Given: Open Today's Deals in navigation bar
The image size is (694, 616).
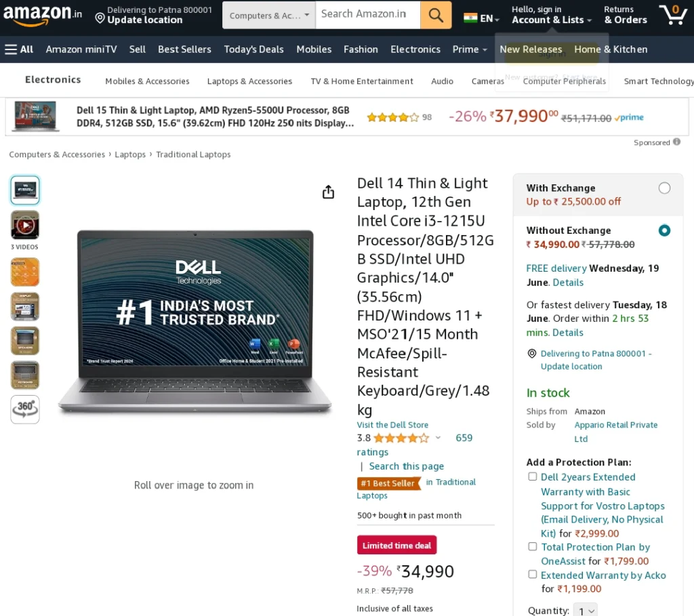Looking at the screenshot, I should click(x=253, y=49).
